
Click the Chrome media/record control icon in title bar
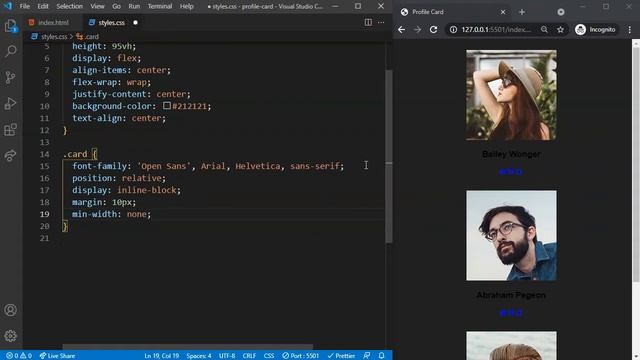tap(561, 12)
